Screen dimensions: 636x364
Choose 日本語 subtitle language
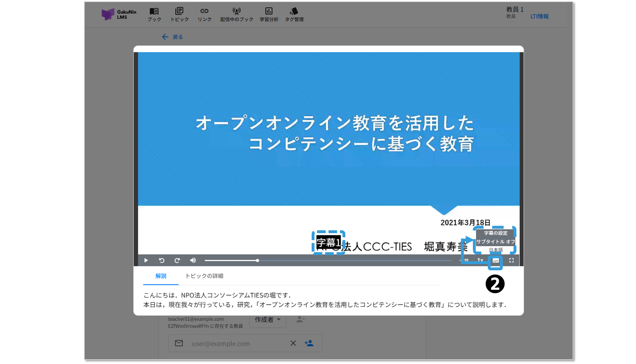[x=495, y=250]
